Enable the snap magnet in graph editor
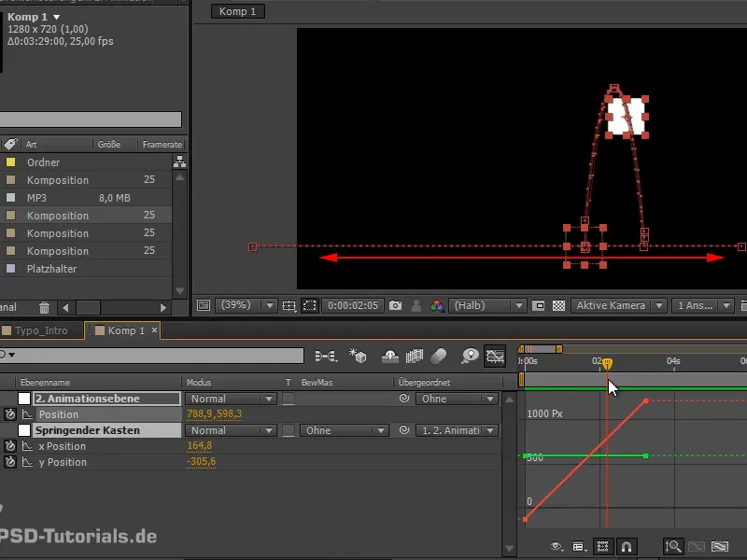The width and height of the screenshot is (747, 560). click(x=628, y=547)
